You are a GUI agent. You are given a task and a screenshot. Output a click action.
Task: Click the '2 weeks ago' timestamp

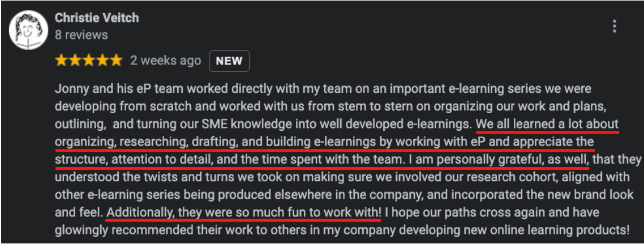coord(165,60)
